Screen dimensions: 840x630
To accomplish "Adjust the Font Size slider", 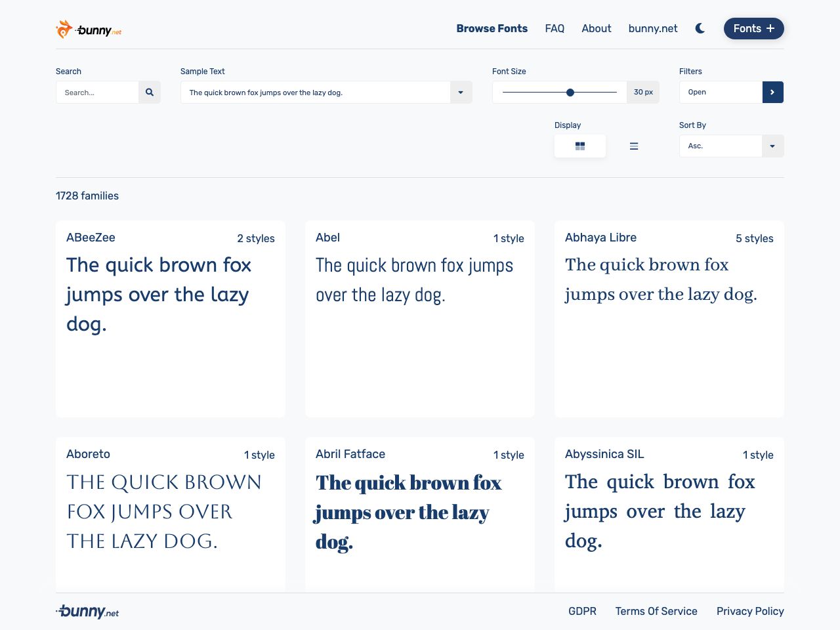I will click(570, 92).
